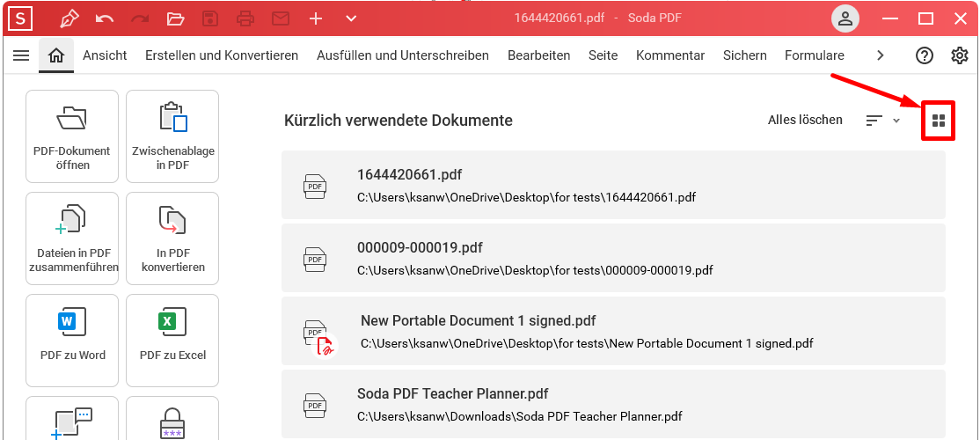Click the plus icon in title bar
The image size is (980, 440).
[x=316, y=18]
